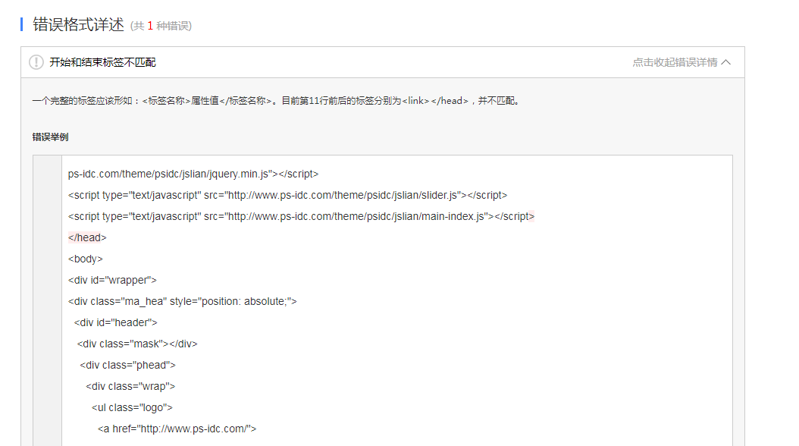
Task: Click the div class="wrap" code line
Action: coord(130,386)
